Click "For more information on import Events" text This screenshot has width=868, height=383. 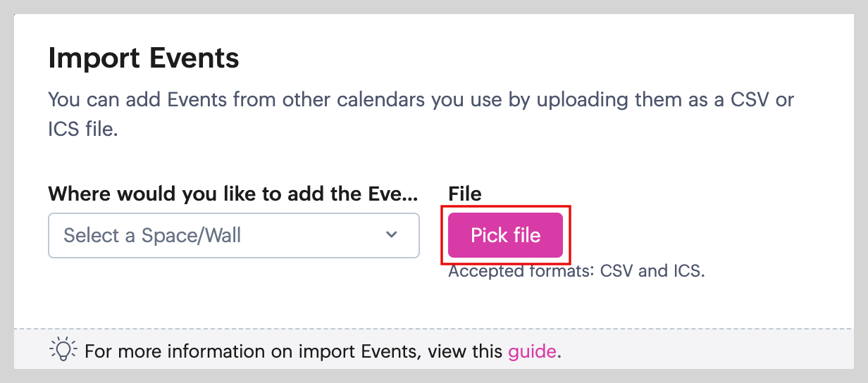pos(251,351)
